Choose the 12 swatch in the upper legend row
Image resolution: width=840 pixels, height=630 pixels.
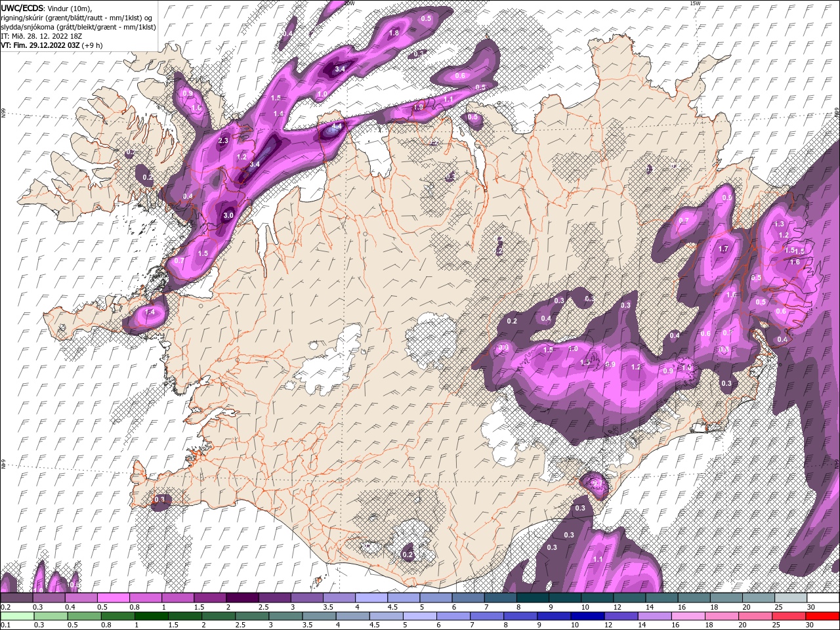pyautogui.click(x=629, y=598)
